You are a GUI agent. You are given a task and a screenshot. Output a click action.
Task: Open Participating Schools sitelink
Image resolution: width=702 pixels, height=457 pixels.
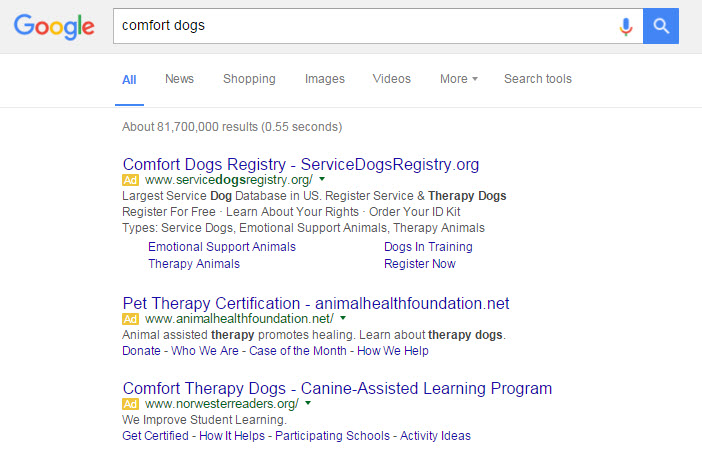pyautogui.click(x=333, y=436)
